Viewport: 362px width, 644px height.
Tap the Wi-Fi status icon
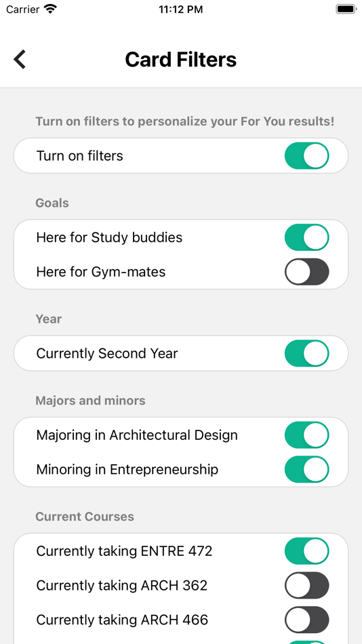(x=51, y=9)
